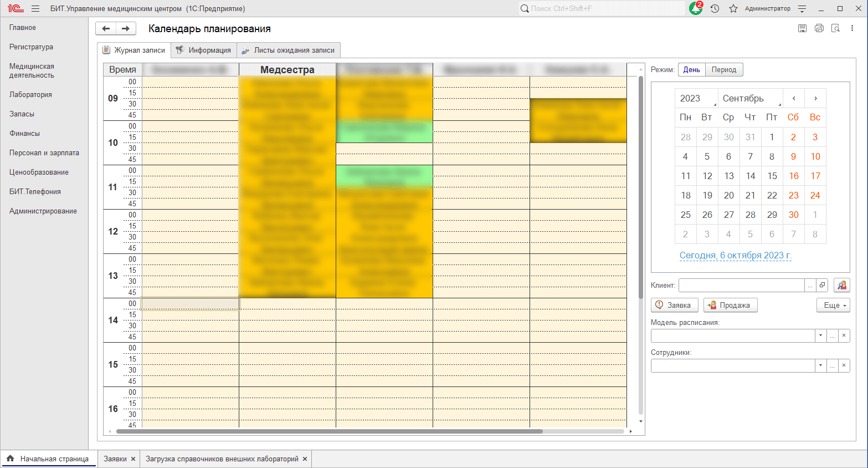Switch to Листы ожидания записи tab
This screenshot has height=468, width=868.
point(289,50)
